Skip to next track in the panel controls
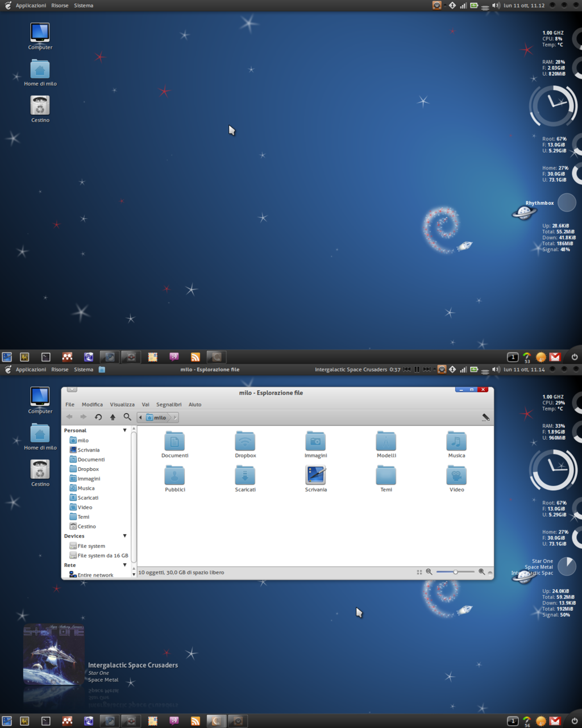 427,369
